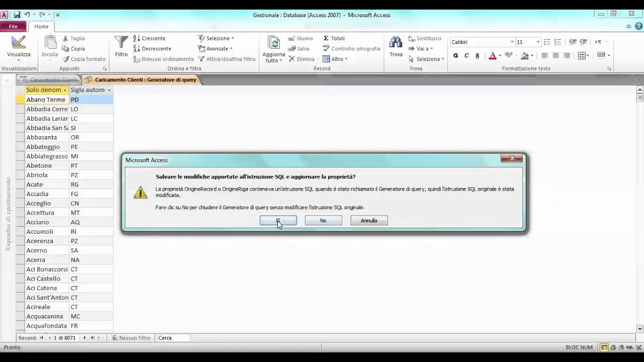Select the Abano Terme cell
This screenshot has height=362, width=644.
coord(47,100)
